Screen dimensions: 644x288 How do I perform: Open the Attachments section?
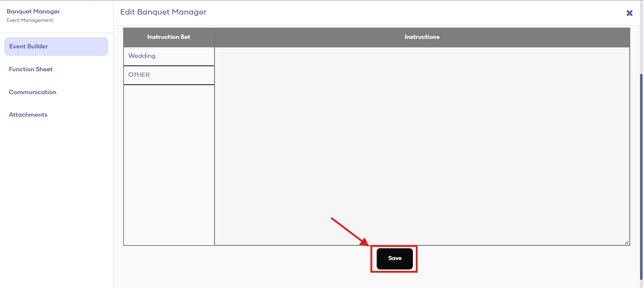click(x=28, y=115)
